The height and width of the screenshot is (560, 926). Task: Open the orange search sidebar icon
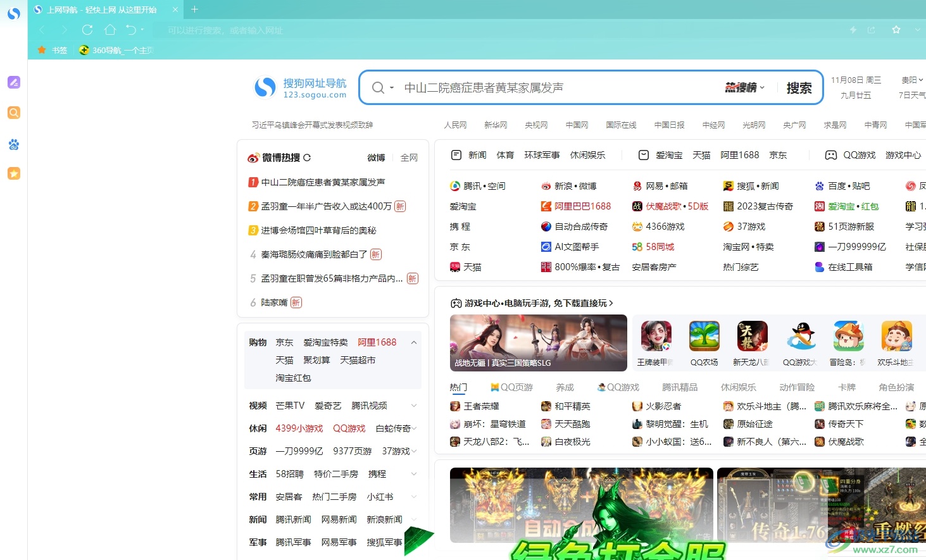point(13,113)
